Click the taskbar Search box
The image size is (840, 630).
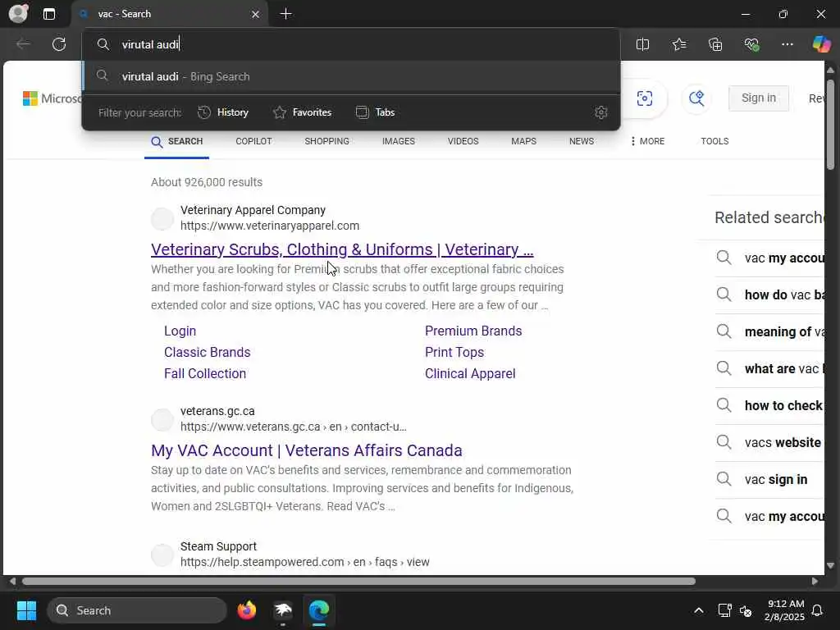(138, 610)
